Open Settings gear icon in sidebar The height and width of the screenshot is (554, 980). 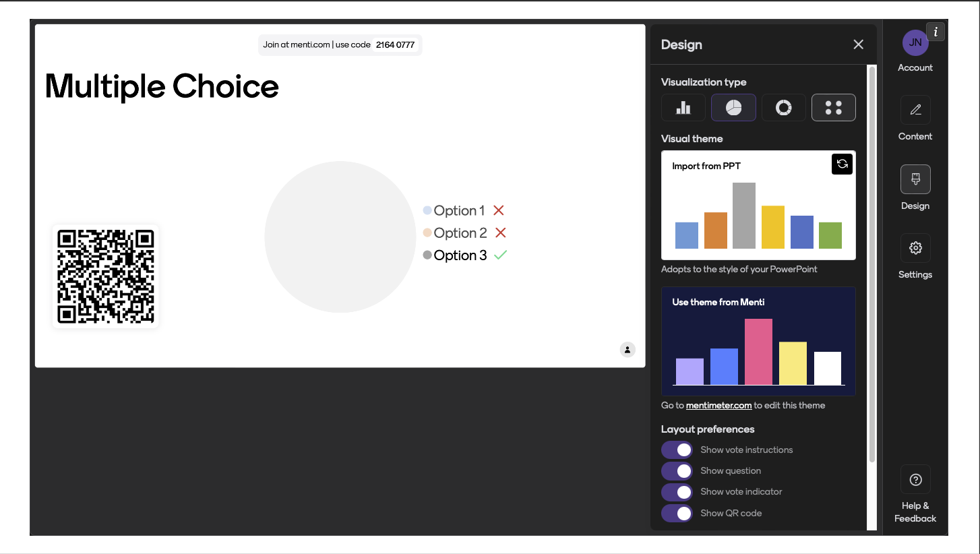click(x=915, y=248)
